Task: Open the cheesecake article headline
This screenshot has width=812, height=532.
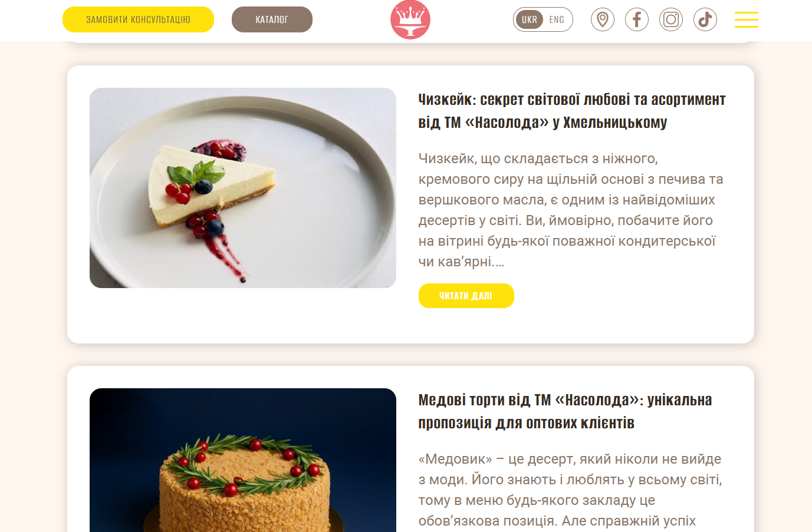Action: coord(571,111)
